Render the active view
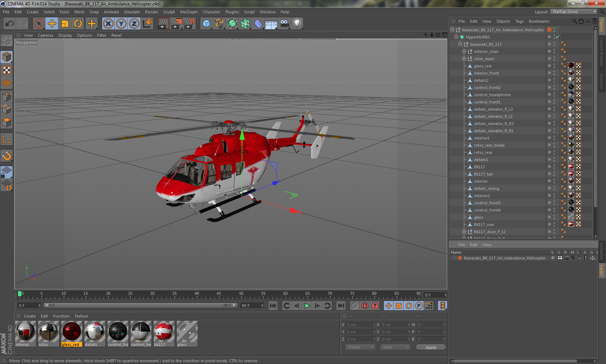 (163, 24)
